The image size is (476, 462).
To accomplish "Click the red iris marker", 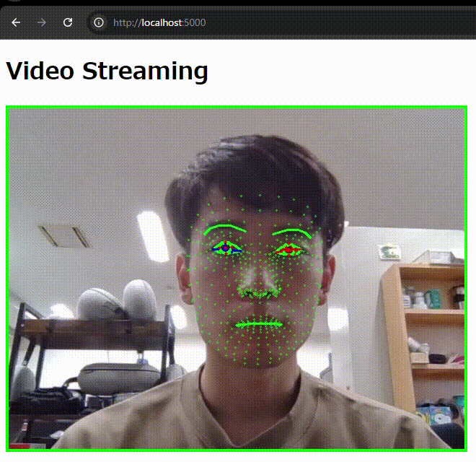I will point(290,249).
